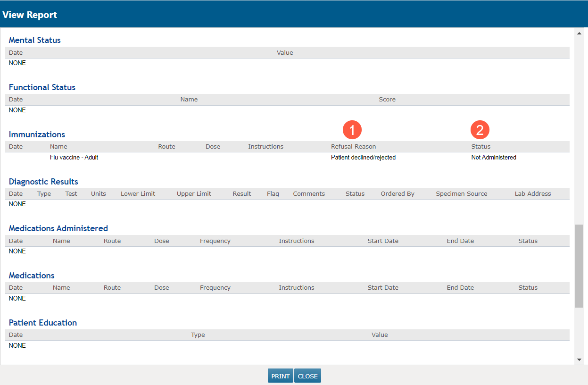
Task: Click the Patient Education heading
Action: tap(43, 323)
